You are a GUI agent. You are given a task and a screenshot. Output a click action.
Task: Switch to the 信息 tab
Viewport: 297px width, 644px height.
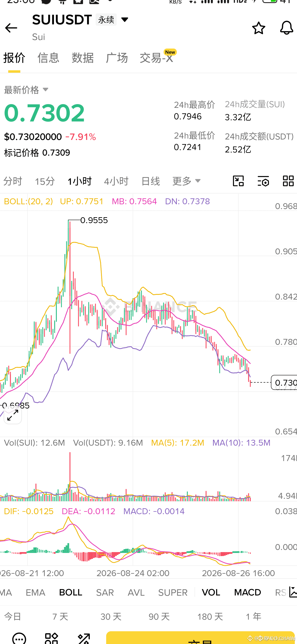(x=48, y=58)
